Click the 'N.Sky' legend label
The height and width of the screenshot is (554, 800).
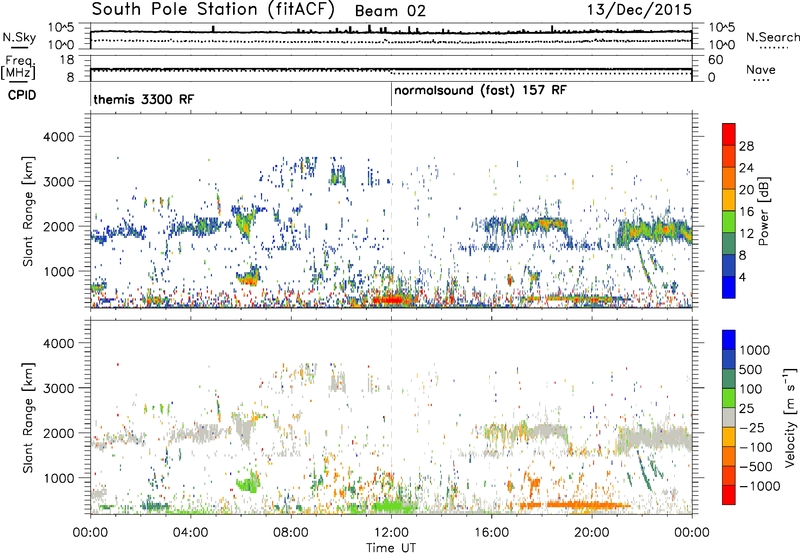(19, 37)
